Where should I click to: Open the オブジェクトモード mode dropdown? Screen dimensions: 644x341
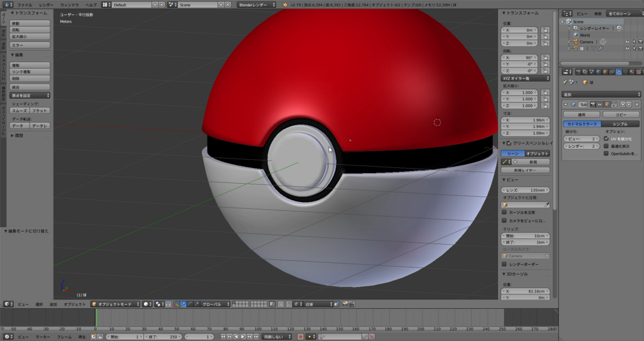pos(116,305)
